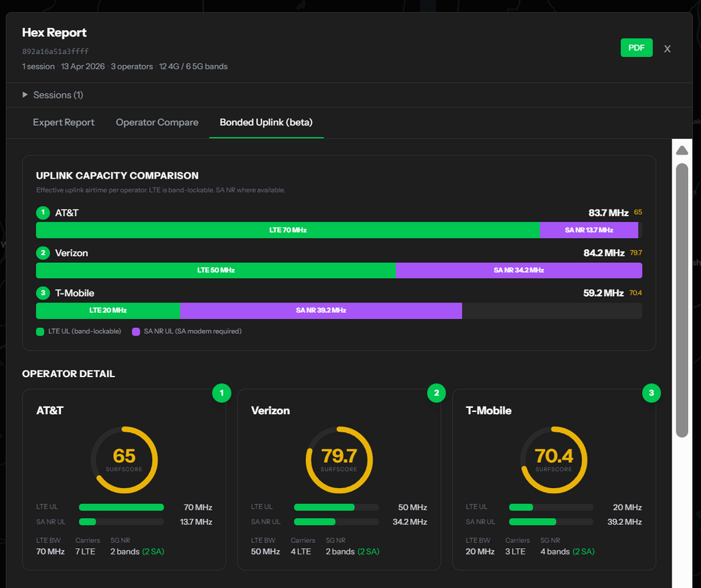
Task: Click AT&T's 70 MHz LTE BW value
Action: [51, 552]
